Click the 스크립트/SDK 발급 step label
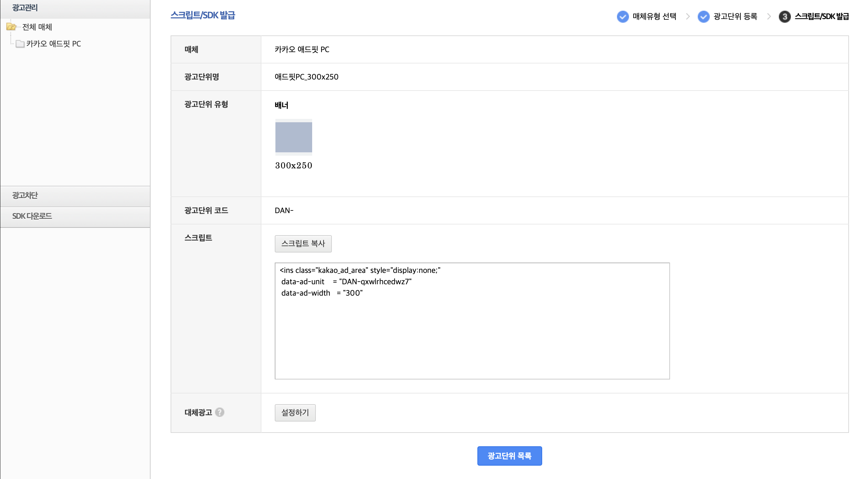This screenshot has height=479, width=868. pyautogui.click(x=822, y=16)
